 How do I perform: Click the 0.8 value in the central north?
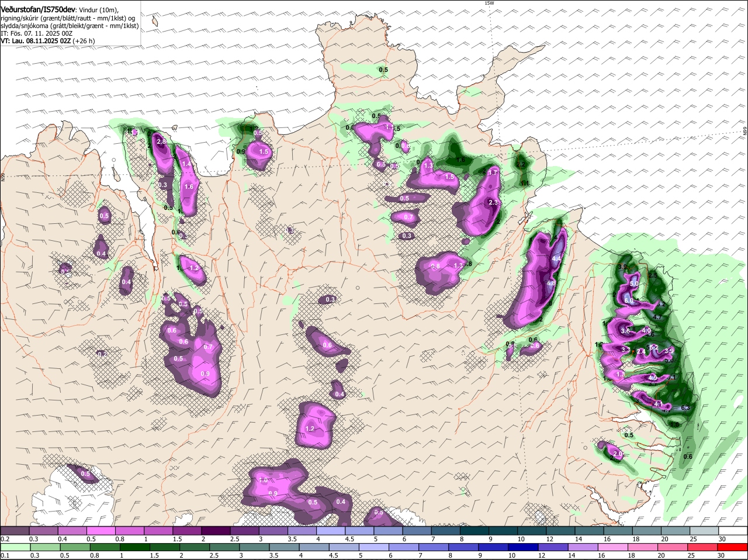(435, 266)
